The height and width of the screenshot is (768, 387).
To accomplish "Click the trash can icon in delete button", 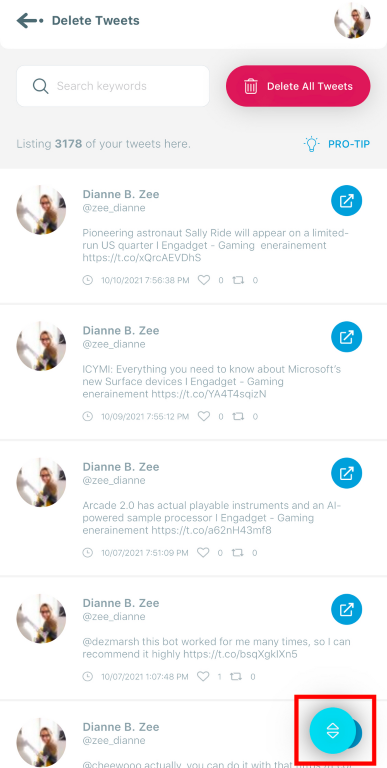I will pos(251,87).
